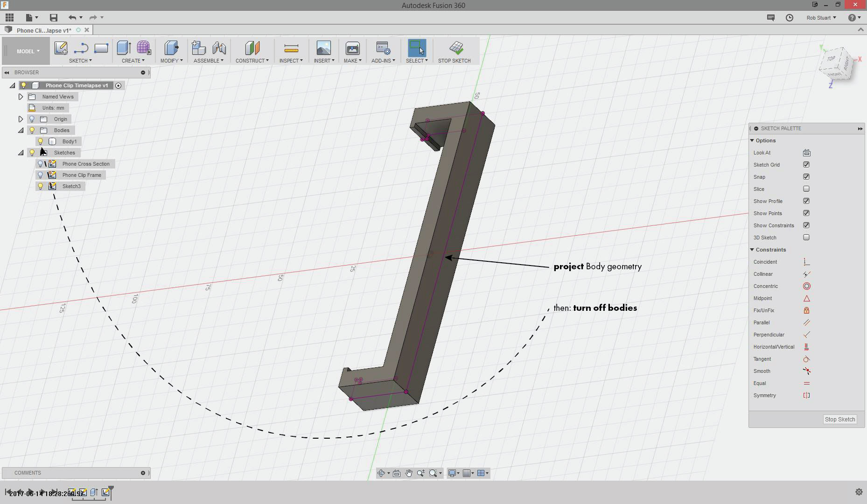This screenshot has width=867, height=504.
Task: Click the Insert image icon
Action: coord(323,48)
